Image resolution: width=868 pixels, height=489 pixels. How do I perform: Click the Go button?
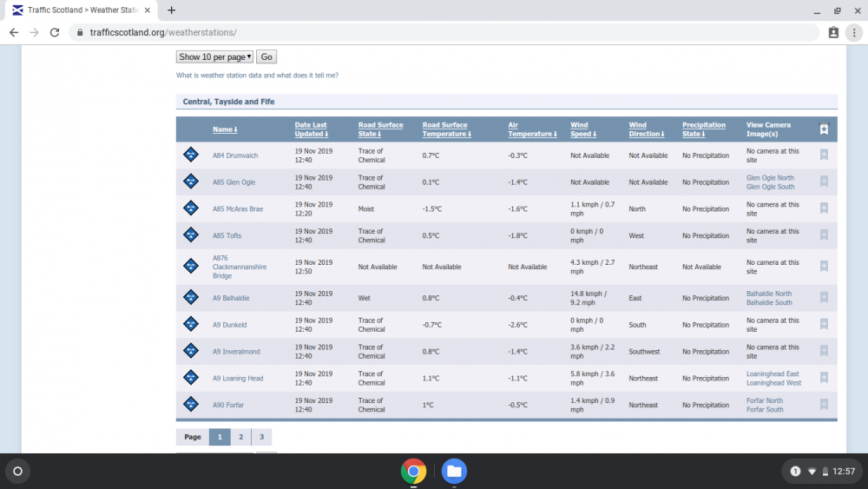[266, 57]
